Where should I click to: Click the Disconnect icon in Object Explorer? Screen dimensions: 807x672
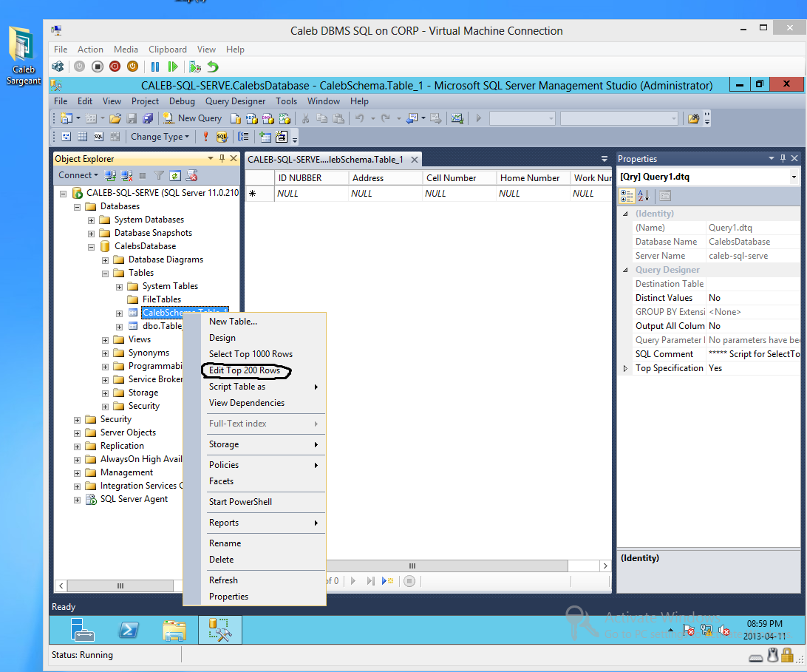coord(126,176)
